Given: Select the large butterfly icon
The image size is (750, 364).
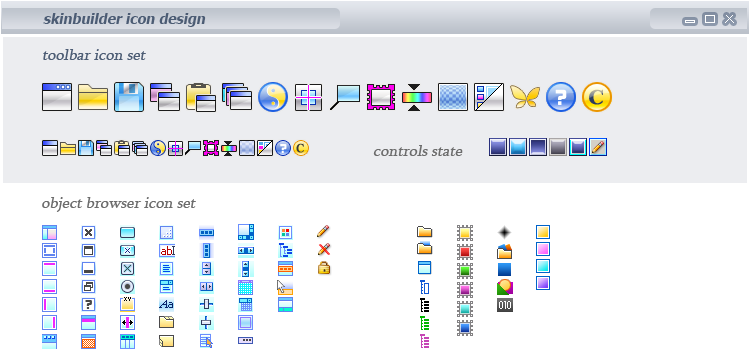Looking at the screenshot, I should (x=525, y=97).
